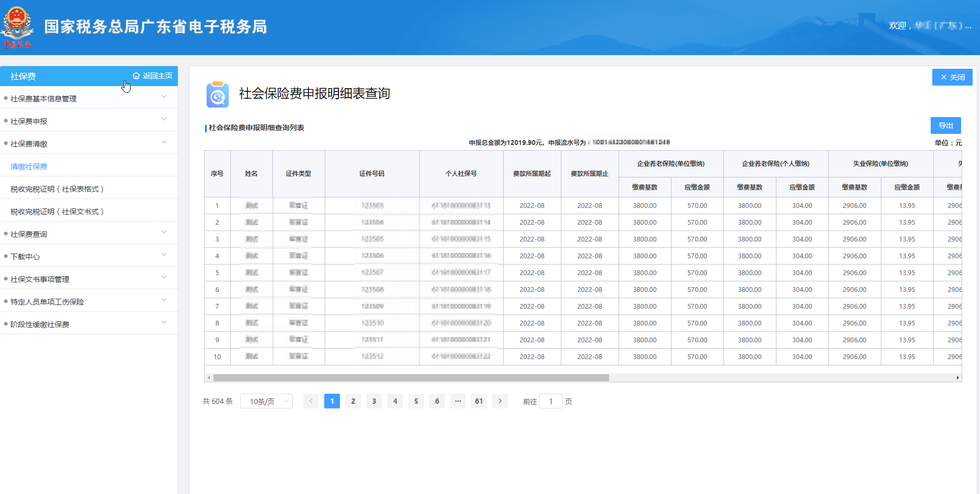Open the 10条/页 page size dropdown
Viewport: 980px width, 494px height.
(x=267, y=402)
